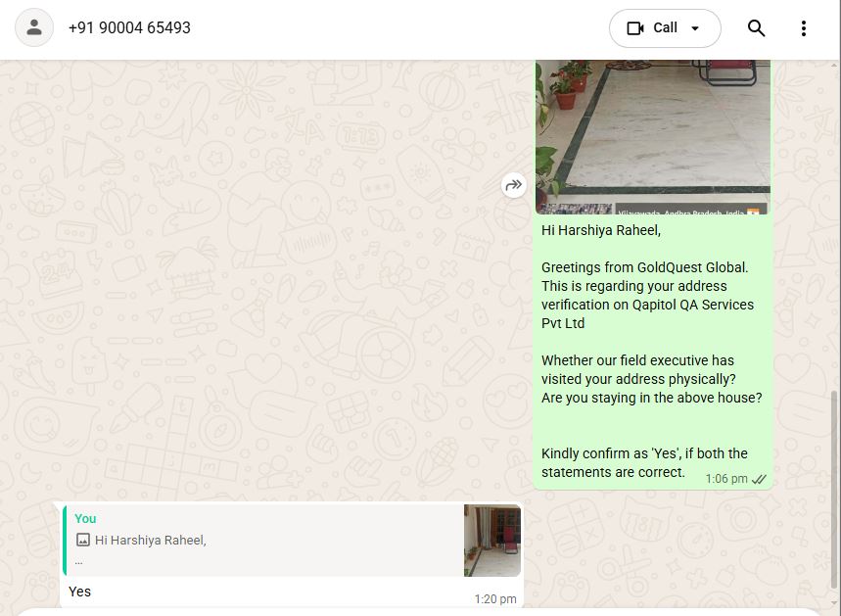
Task: Open the sent house entrance photo
Action: pos(653,137)
